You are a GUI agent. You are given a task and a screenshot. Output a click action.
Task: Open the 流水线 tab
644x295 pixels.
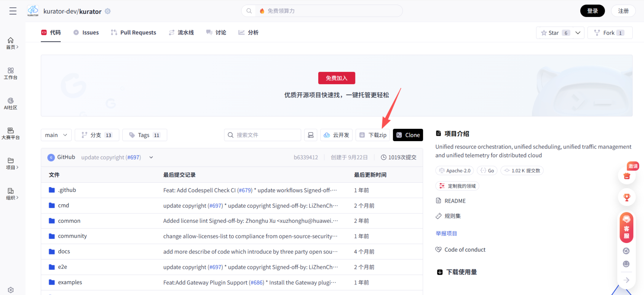181,33
